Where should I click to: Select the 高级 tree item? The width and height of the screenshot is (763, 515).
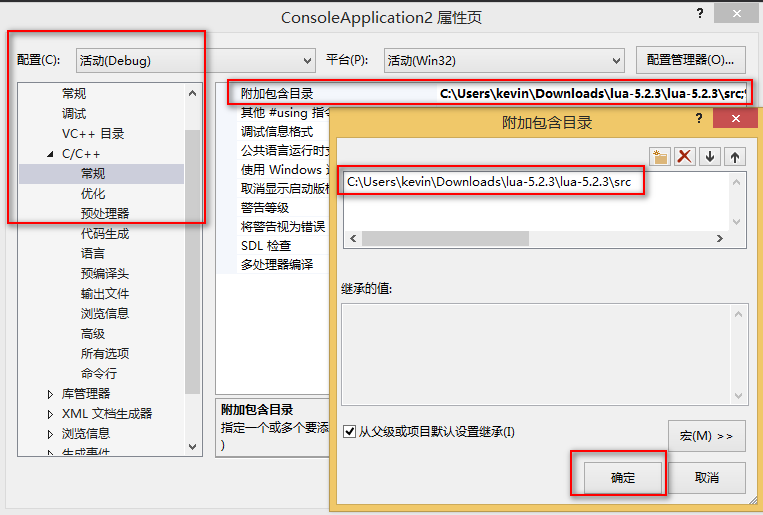93,333
